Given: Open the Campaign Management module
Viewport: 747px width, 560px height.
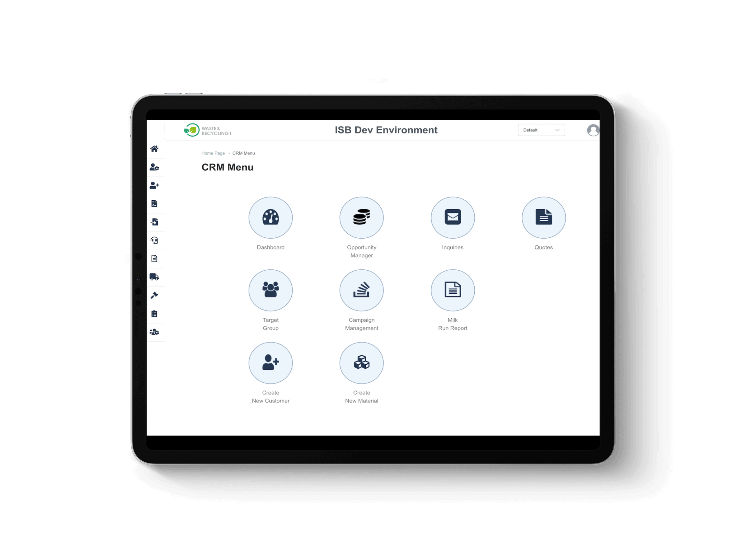Looking at the screenshot, I should pyautogui.click(x=361, y=291).
